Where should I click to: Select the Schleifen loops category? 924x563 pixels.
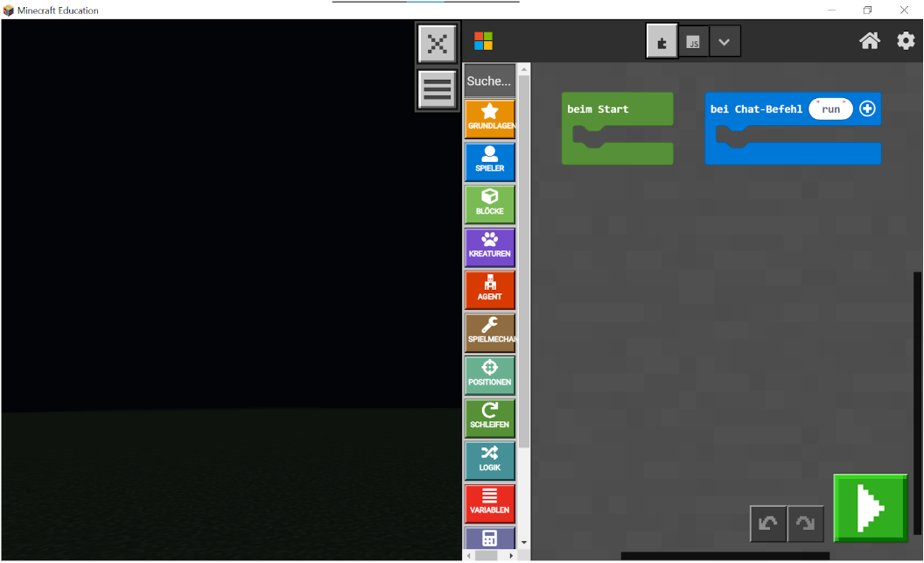point(490,418)
